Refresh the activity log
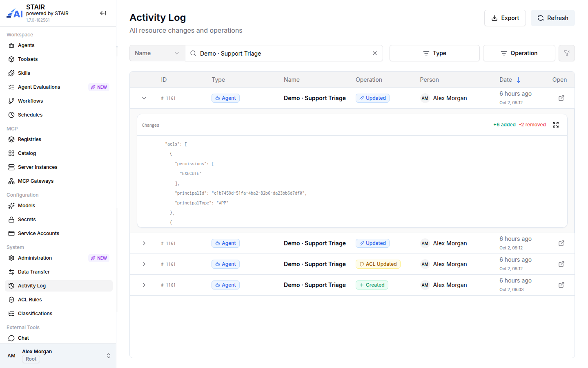This screenshot has width=588, height=368. click(553, 18)
